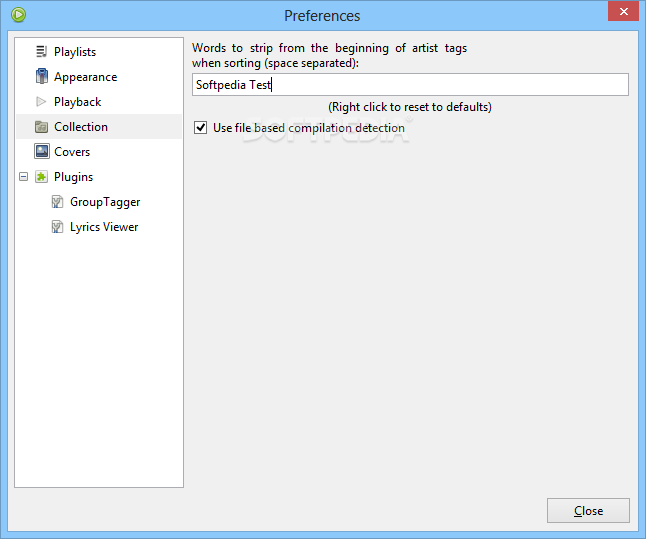Click the Appearance icon in the sidebar

click(x=42, y=76)
